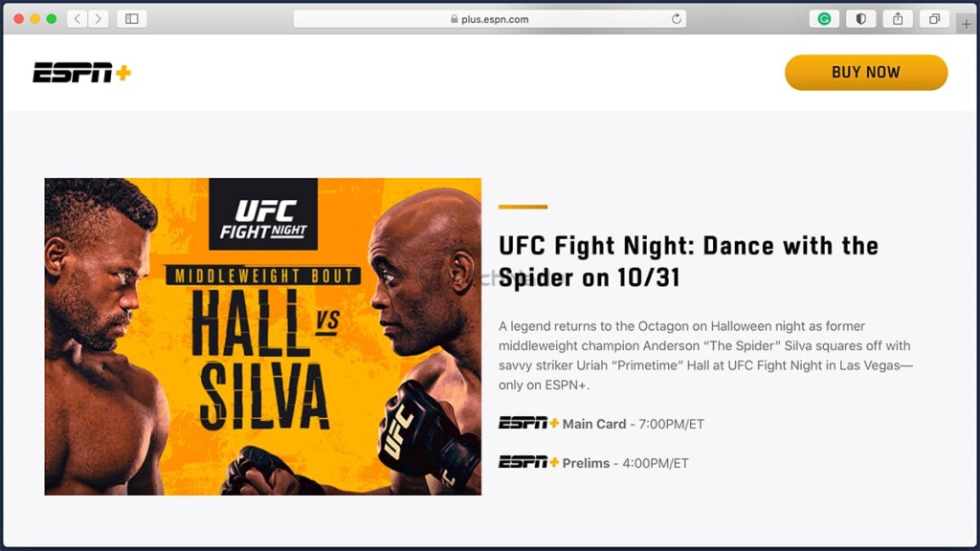This screenshot has width=980, height=551.
Task: Open the Grammarly extension icon
Action: coord(824,19)
